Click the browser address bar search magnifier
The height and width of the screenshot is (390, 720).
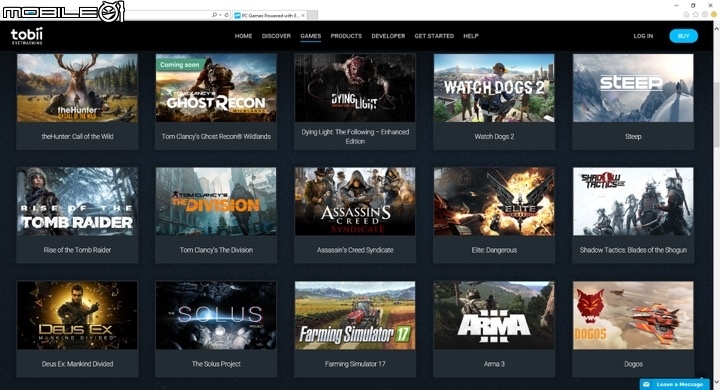coord(214,15)
